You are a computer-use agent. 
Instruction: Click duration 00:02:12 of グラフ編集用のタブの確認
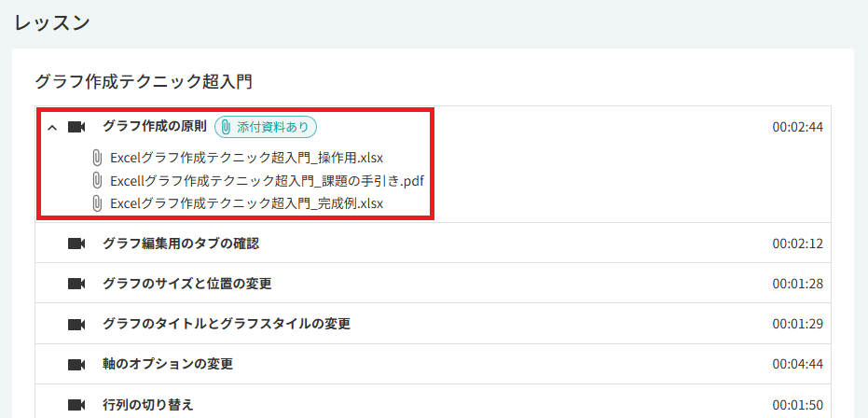tap(798, 244)
